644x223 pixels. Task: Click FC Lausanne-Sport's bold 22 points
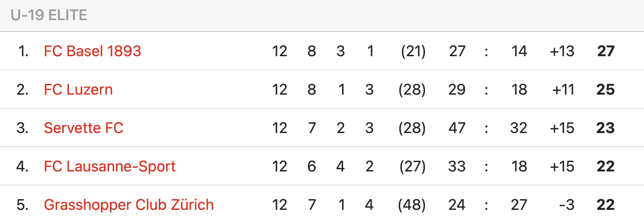(x=605, y=166)
